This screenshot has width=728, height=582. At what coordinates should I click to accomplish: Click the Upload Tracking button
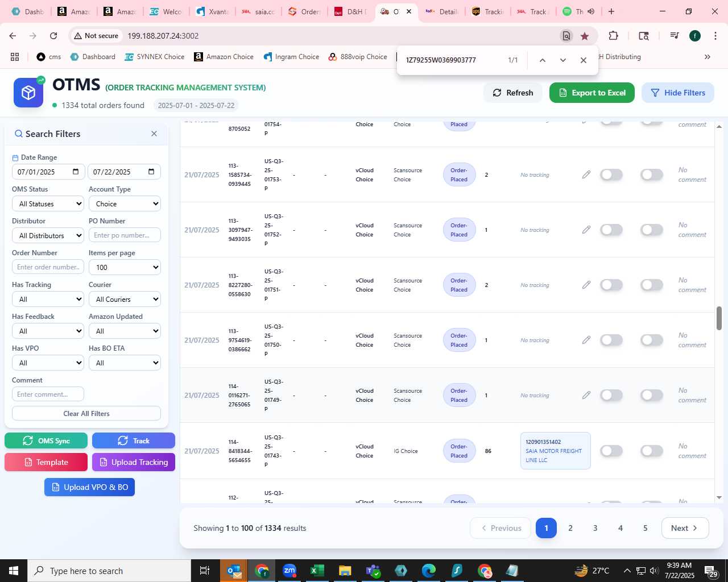coord(134,462)
